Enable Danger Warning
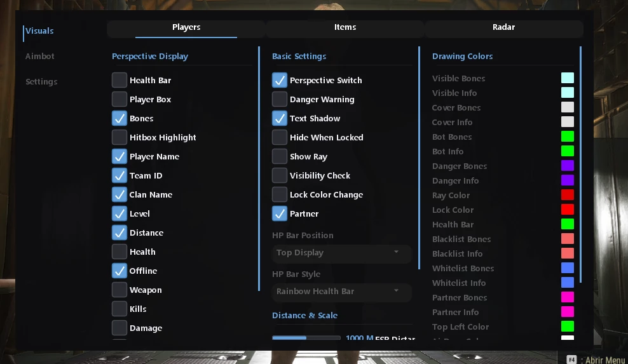This screenshot has width=628, height=364. [x=280, y=99]
